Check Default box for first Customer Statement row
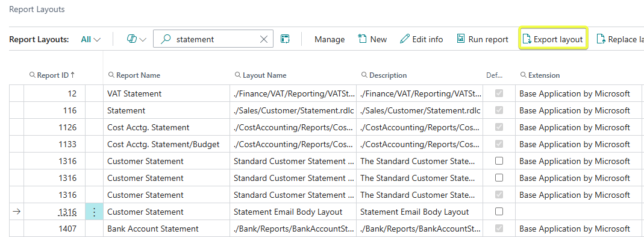 (x=499, y=161)
